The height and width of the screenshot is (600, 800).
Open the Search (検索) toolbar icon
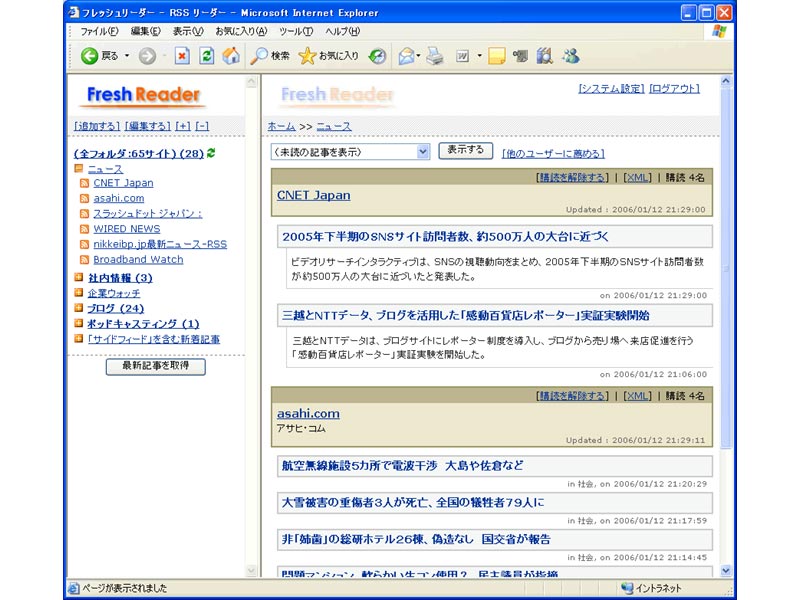tap(259, 56)
